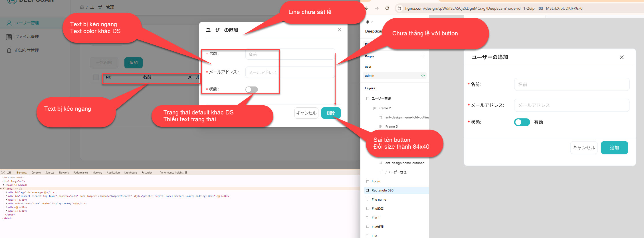Close the left ユーザーの追加 dialog with X

tap(340, 30)
